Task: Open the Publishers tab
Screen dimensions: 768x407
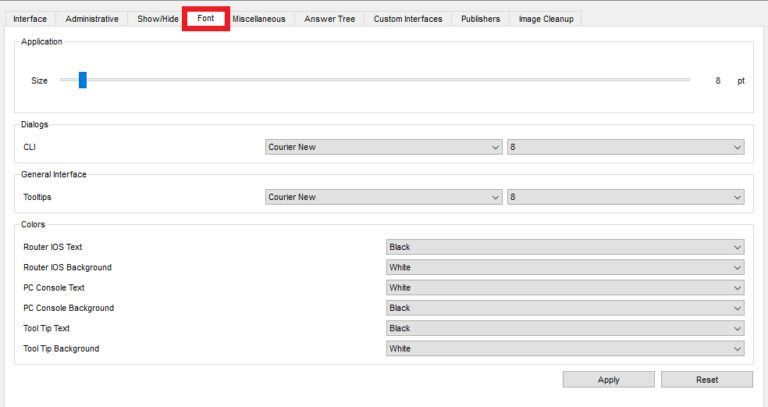Action: [x=481, y=19]
